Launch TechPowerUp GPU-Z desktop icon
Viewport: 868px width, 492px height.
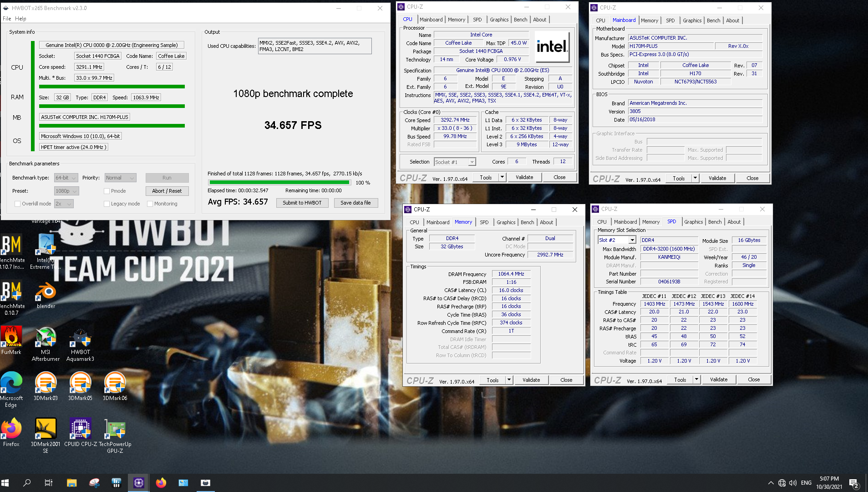click(x=115, y=436)
